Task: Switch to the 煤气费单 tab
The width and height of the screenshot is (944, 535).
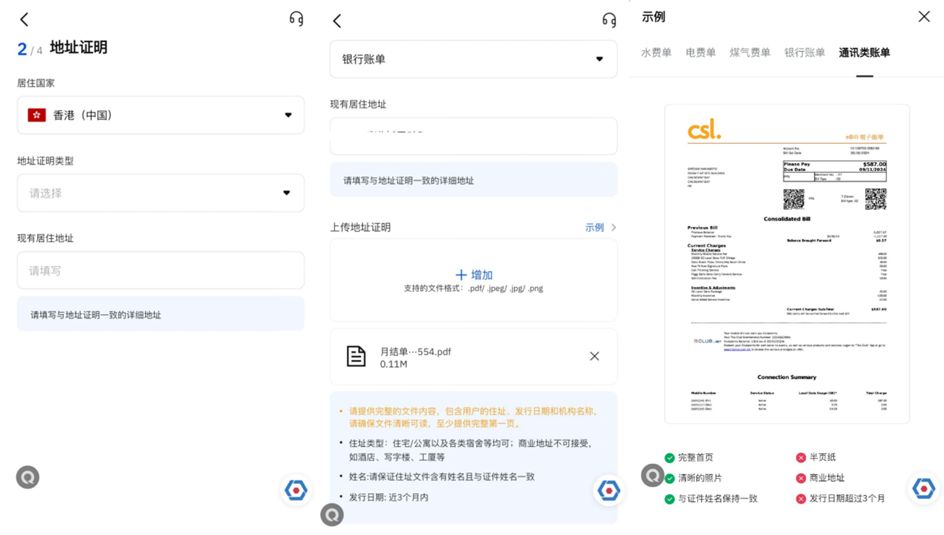Action: pos(750,53)
